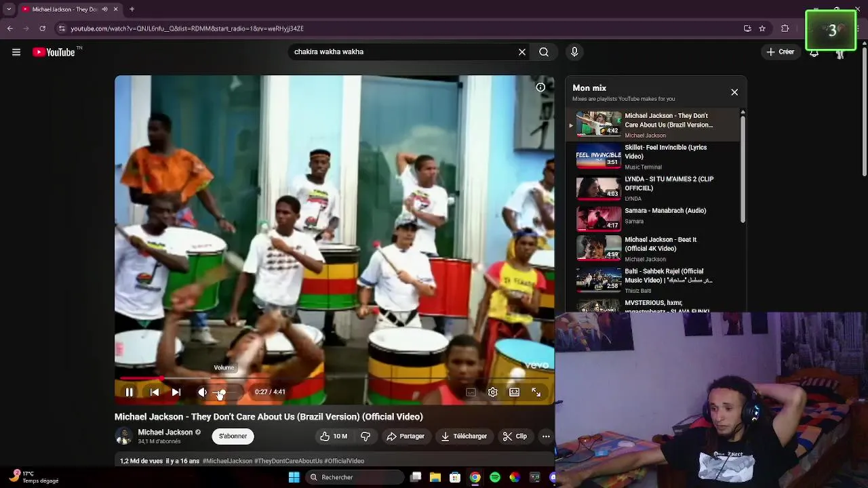Screen dimensions: 868x488
Task: Enter fullscreen mode
Action: tap(536, 392)
